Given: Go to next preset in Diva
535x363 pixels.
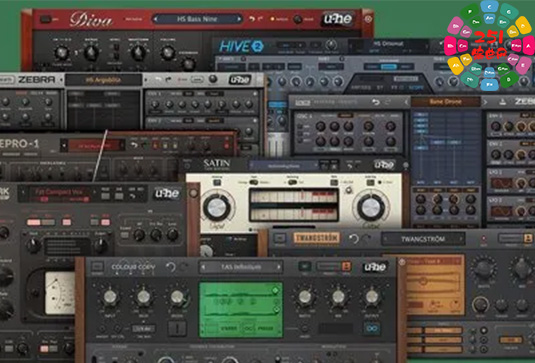Looking at the screenshot, I should [x=238, y=19].
